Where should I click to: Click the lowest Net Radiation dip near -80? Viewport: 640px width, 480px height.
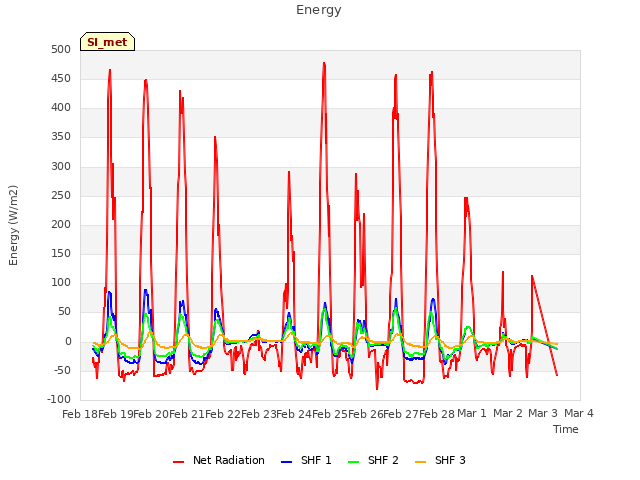(377, 389)
